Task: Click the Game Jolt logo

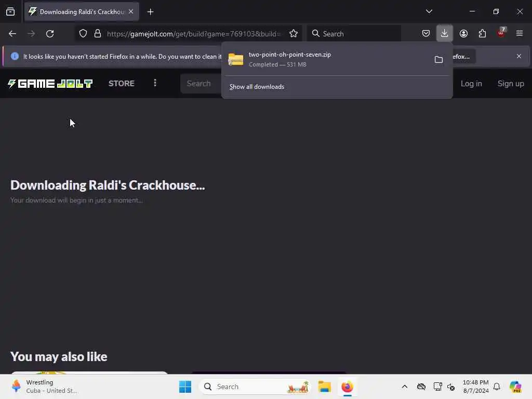Action: 50,84
